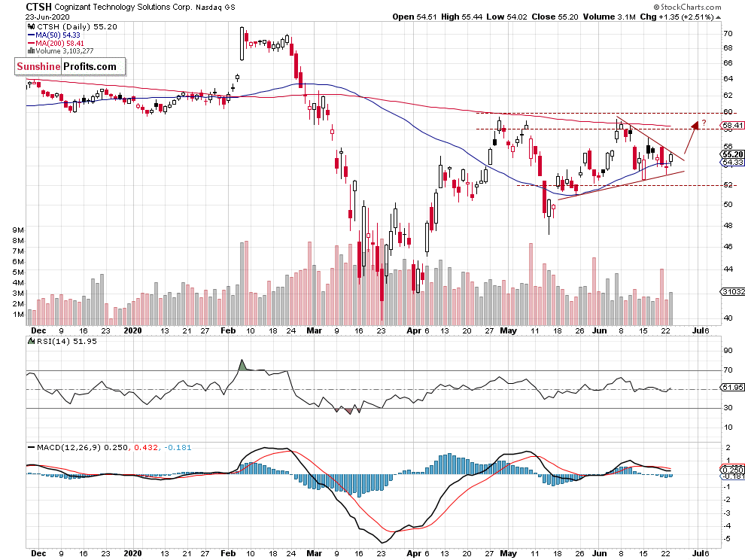Screen dimensions: 745x560
Task: Click the -5 level on the MACD axis
Action: point(727,539)
